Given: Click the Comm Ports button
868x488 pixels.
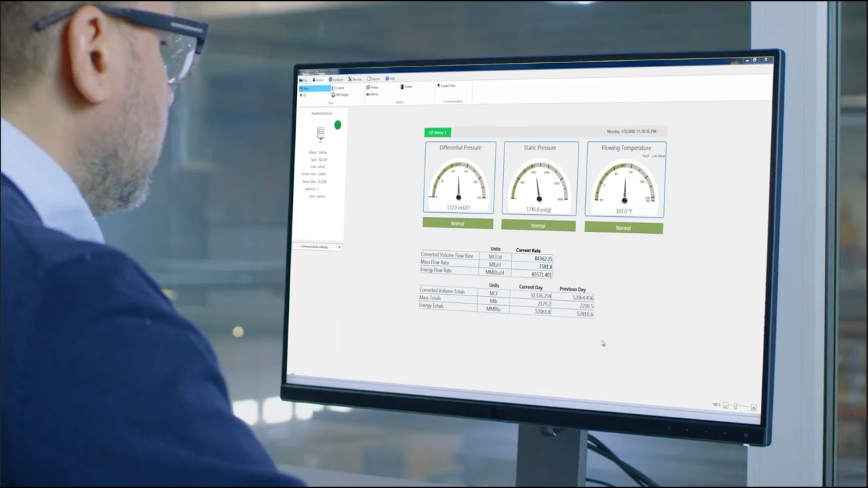Looking at the screenshot, I should [447, 85].
